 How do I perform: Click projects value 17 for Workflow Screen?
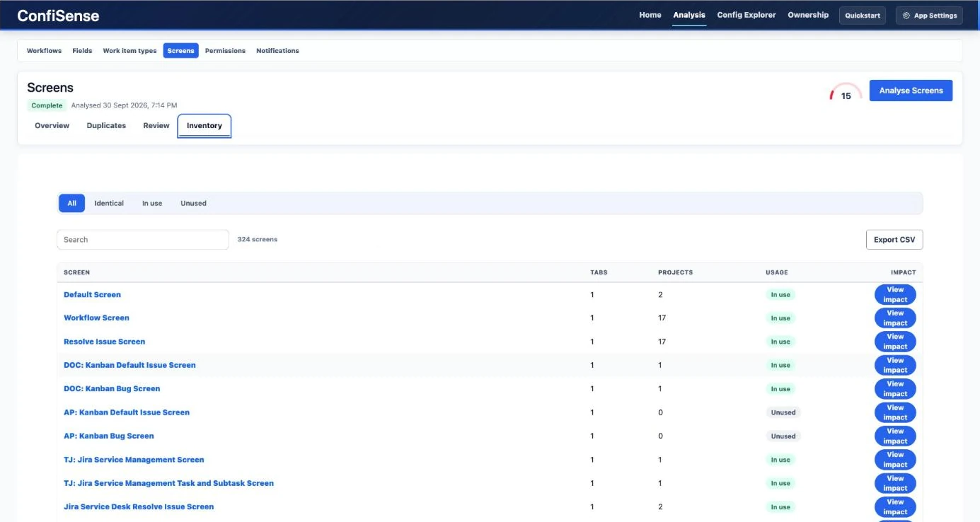662,318
